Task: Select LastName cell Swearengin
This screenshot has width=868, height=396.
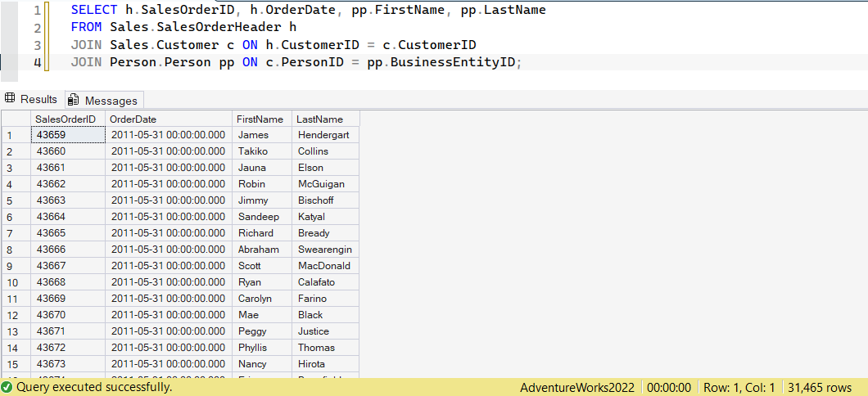Action: click(326, 250)
